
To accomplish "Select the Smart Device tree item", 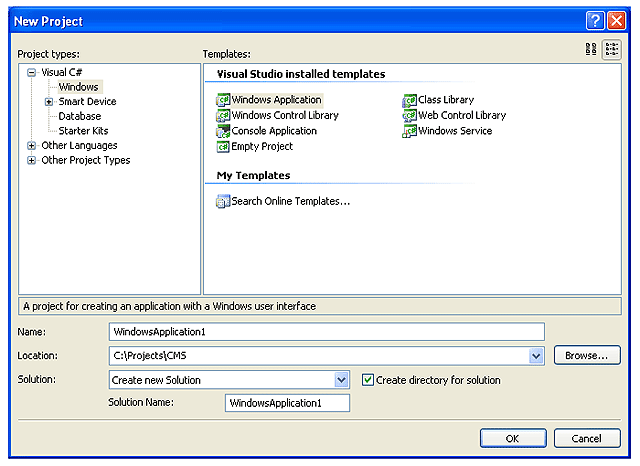I will point(87,102).
